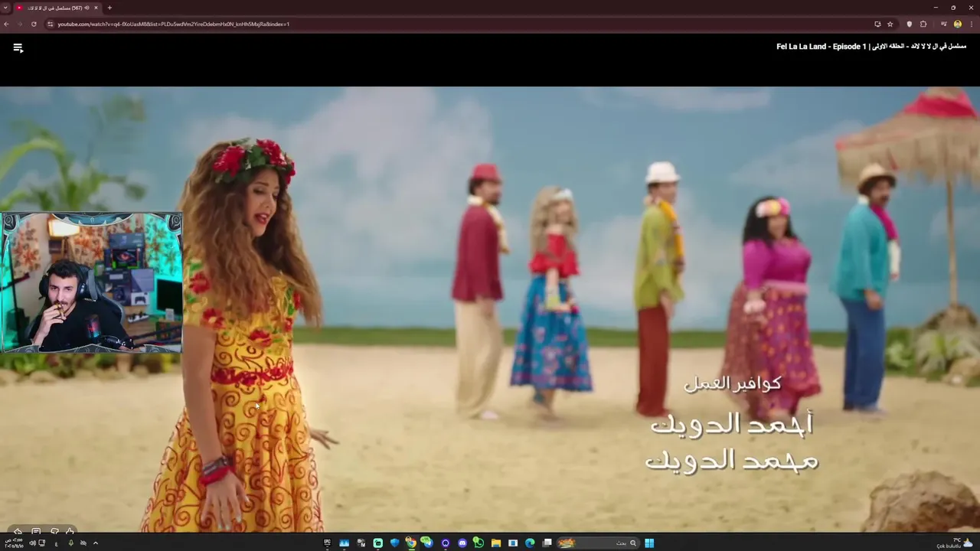
Task: Switch input language indicator in tray
Action: coord(57,544)
